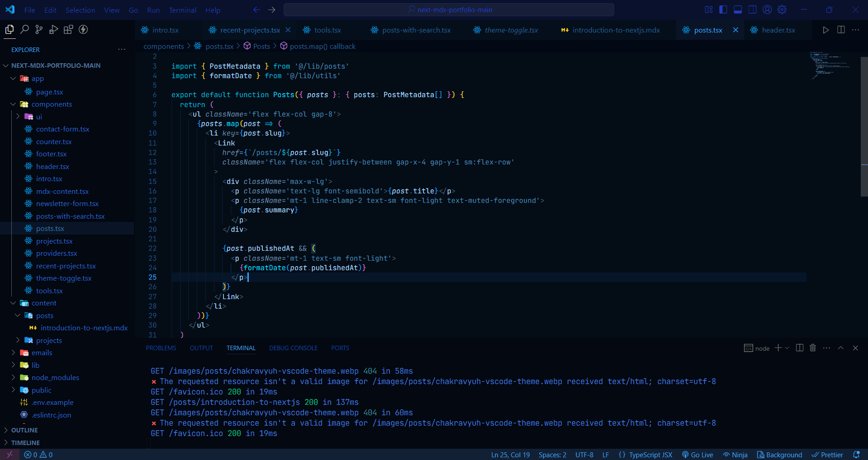
Task: Click the editor vertical scrollbar
Action: pos(864,127)
